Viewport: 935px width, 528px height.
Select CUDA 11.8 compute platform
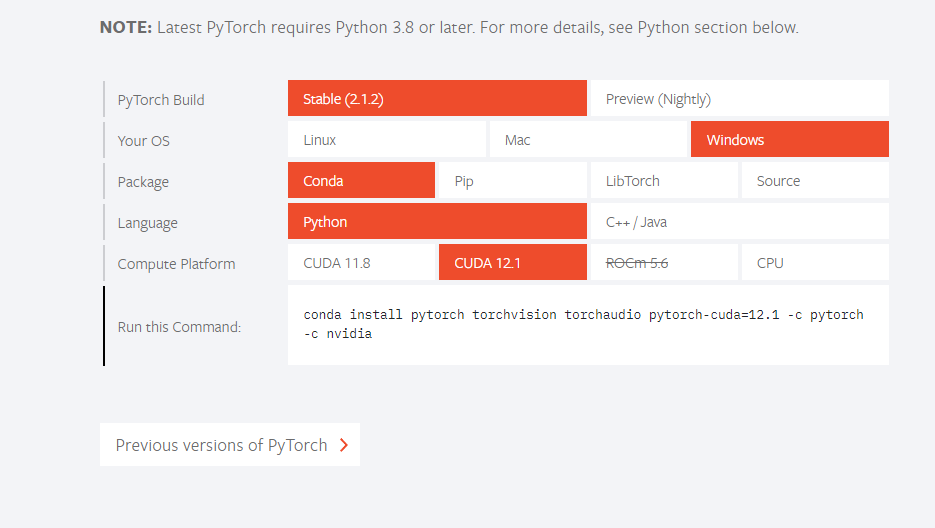[x=361, y=263]
